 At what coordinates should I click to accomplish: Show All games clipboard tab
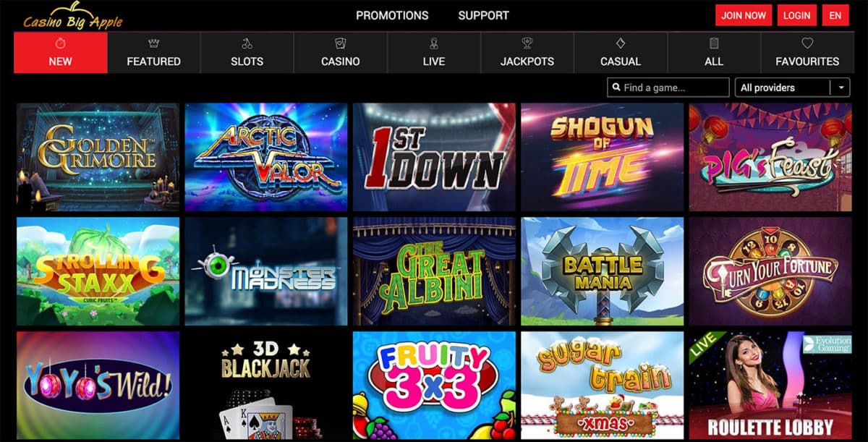[x=714, y=53]
